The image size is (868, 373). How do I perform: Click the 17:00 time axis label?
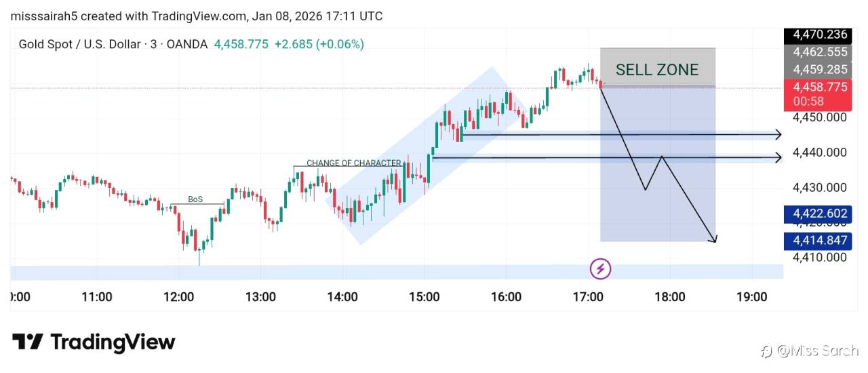tap(588, 296)
